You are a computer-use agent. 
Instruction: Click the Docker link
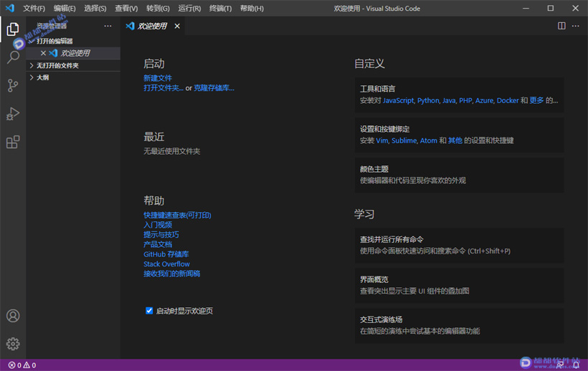tap(508, 100)
